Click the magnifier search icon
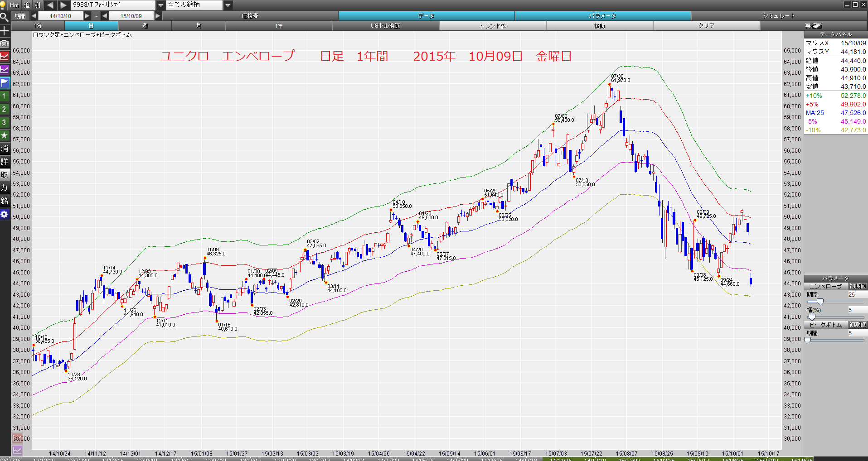 (x=5, y=18)
